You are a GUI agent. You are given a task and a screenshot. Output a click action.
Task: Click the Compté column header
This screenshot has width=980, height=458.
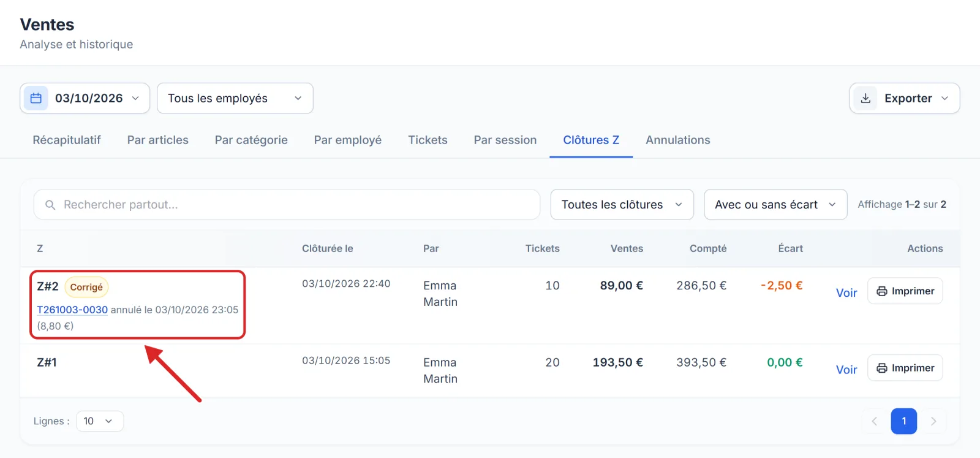tap(708, 248)
